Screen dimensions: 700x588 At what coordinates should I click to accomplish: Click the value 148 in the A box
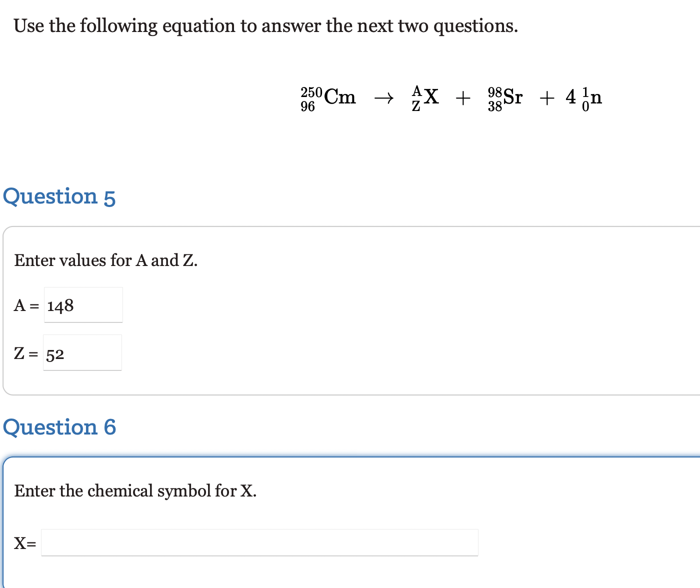tap(60, 305)
